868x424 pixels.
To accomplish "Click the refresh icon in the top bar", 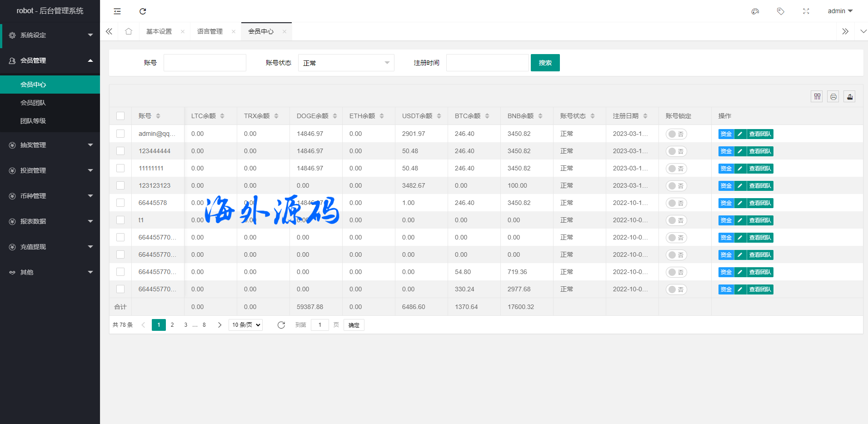I will click(x=143, y=11).
